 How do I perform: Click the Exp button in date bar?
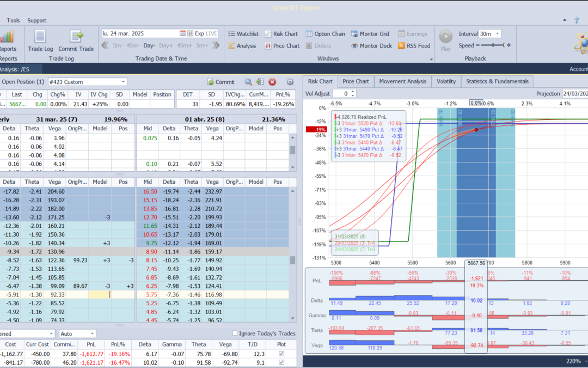199,33
